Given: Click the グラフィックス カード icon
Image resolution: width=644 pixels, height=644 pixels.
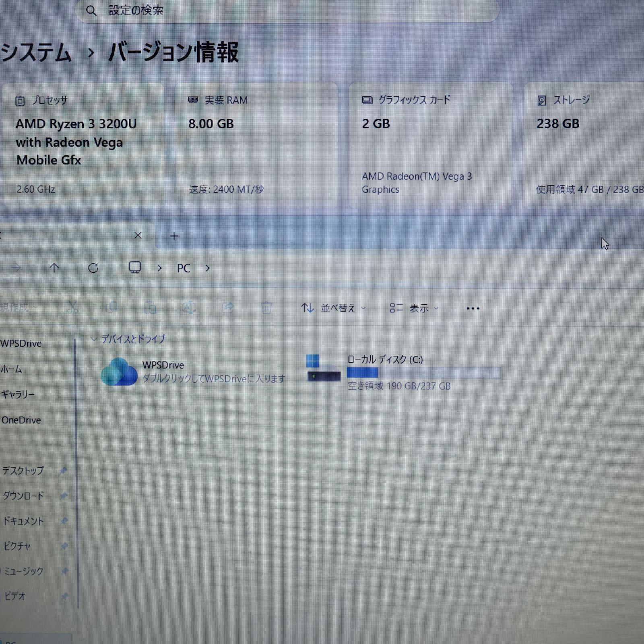Looking at the screenshot, I should [x=367, y=100].
